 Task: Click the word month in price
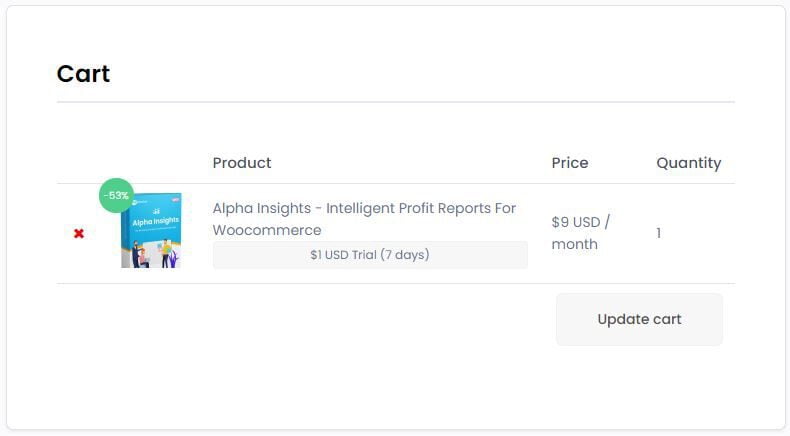click(574, 244)
